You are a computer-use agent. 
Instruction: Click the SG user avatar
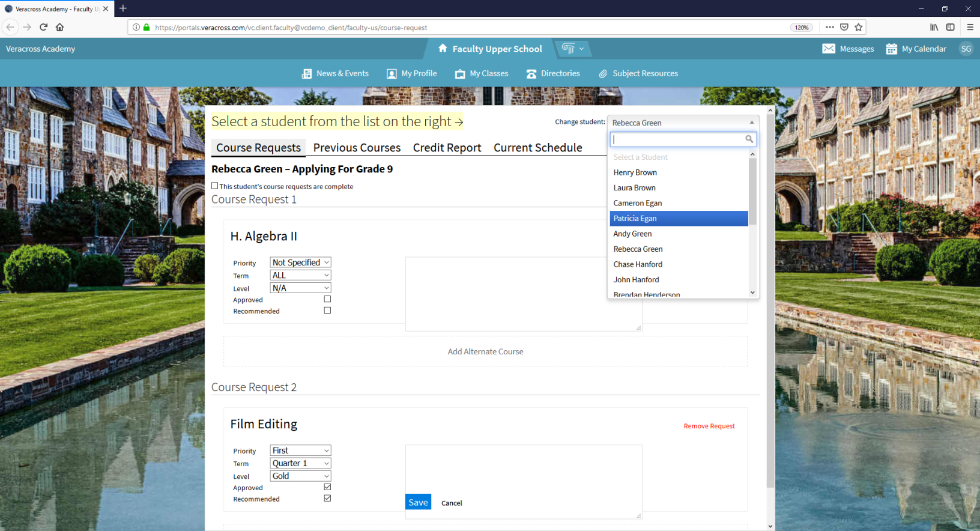point(966,49)
